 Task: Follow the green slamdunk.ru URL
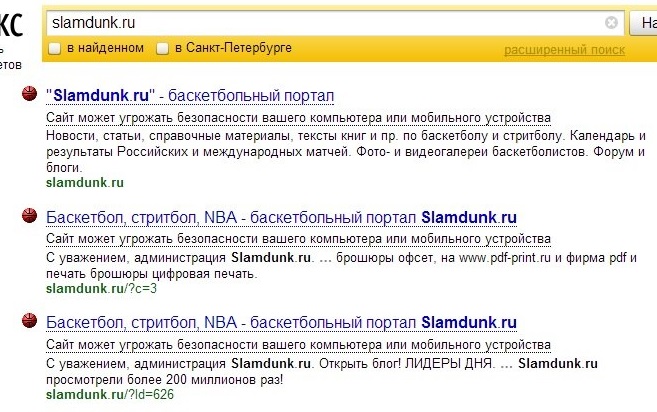[85, 183]
